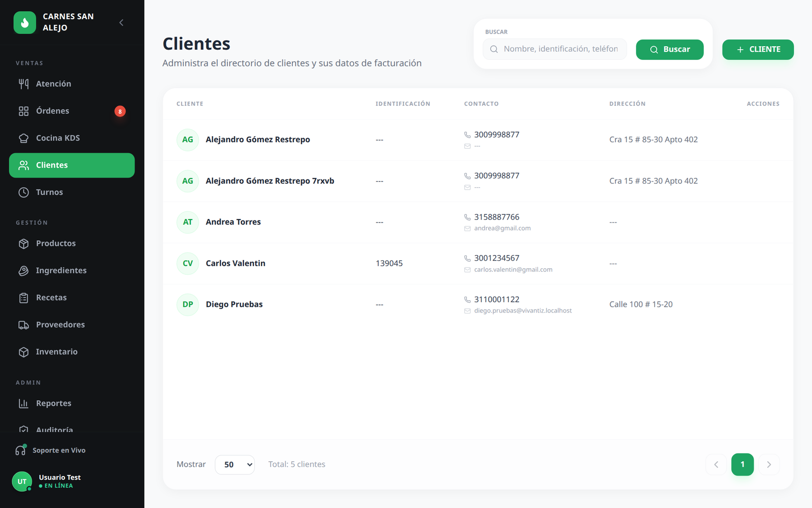
Task: Go to previous page with left chevron
Action: point(716,464)
